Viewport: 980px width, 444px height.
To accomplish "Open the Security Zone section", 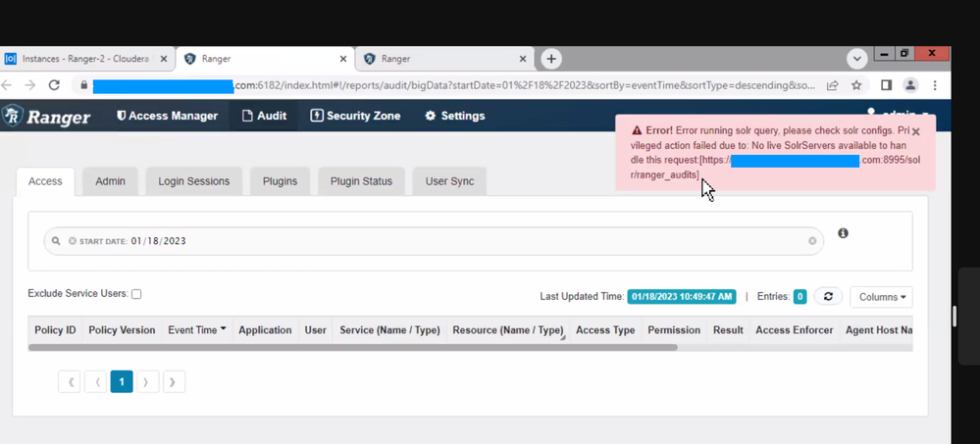I will click(x=355, y=116).
